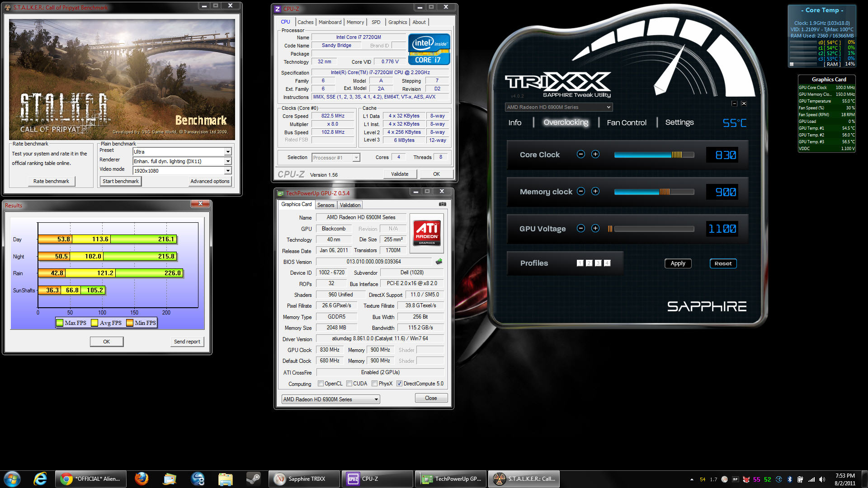The height and width of the screenshot is (488, 868).
Task: Increase Memory clock with plus icon
Action: click(x=595, y=192)
